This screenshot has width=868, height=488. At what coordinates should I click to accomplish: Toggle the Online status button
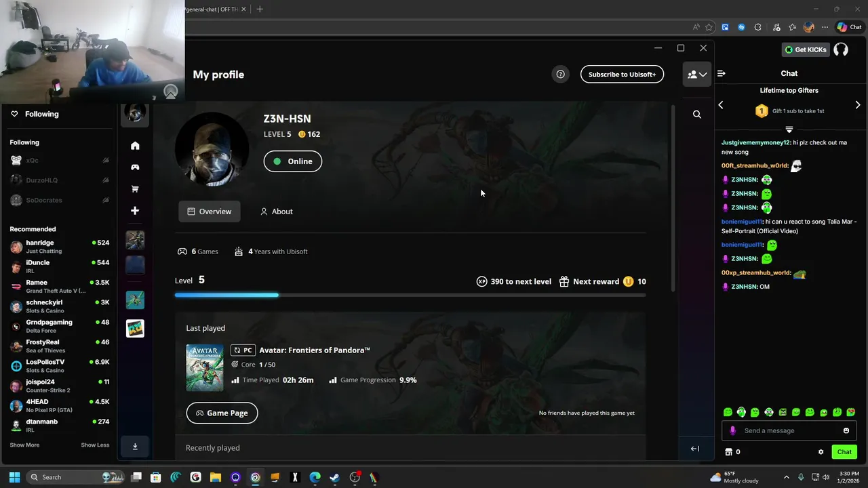[293, 161]
